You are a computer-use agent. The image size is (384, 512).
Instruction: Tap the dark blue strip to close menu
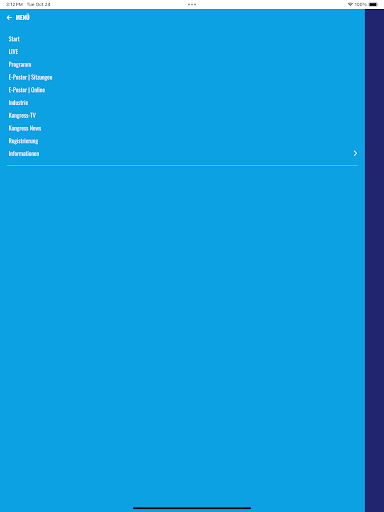pos(375,261)
